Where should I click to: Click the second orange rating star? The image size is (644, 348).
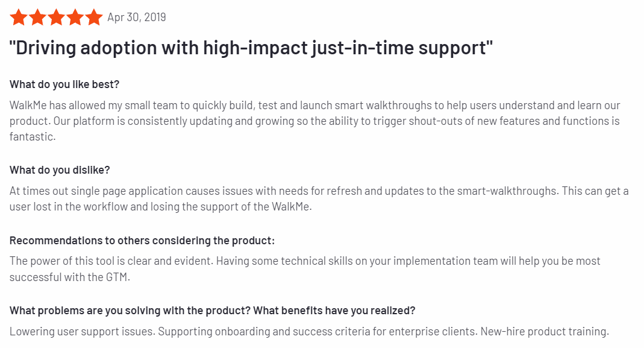click(37, 17)
